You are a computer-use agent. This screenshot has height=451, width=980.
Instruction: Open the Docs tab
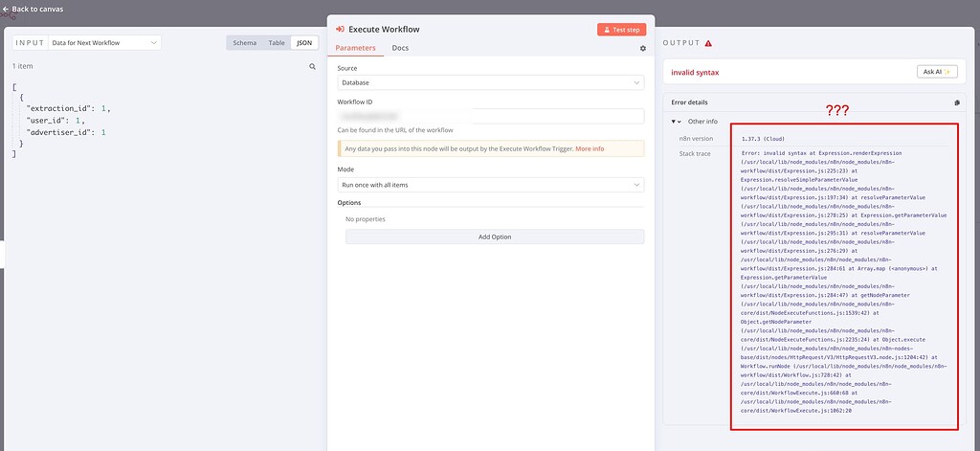click(400, 48)
